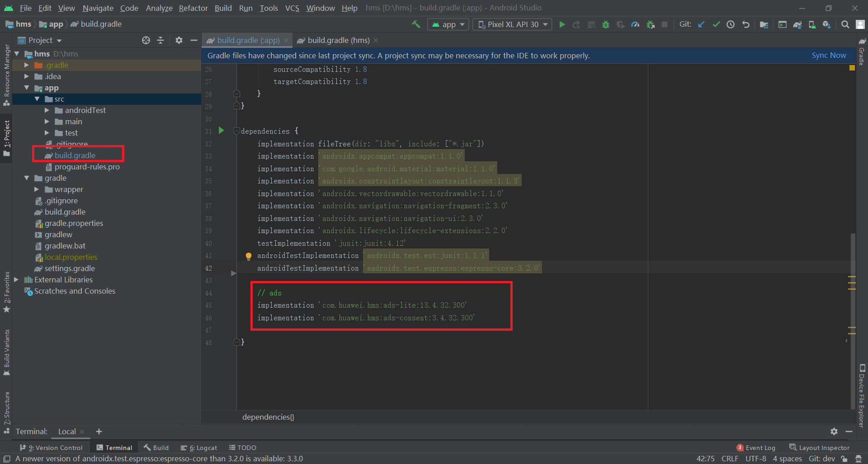Open the File menu
The image size is (868, 464).
[26, 8]
